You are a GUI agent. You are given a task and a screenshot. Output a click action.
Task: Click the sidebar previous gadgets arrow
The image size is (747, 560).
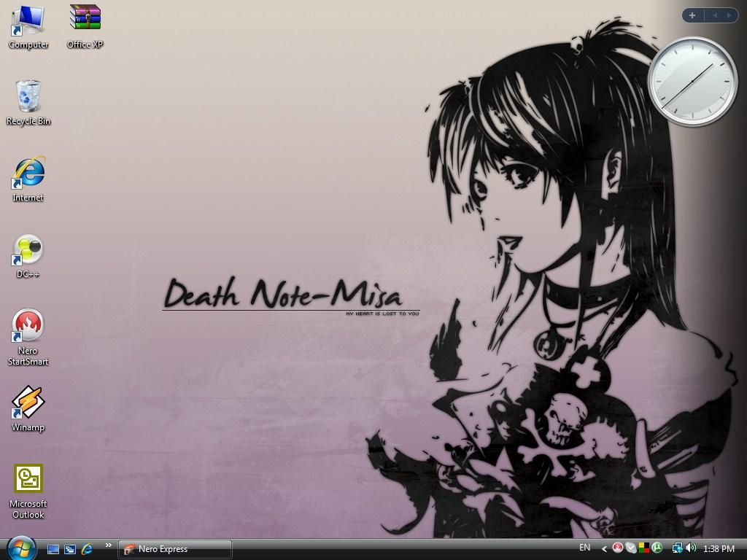coord(715,15)
